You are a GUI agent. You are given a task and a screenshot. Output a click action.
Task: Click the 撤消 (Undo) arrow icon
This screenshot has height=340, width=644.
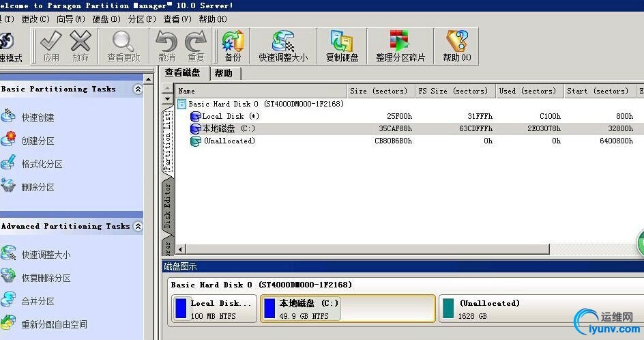[166, 42]
